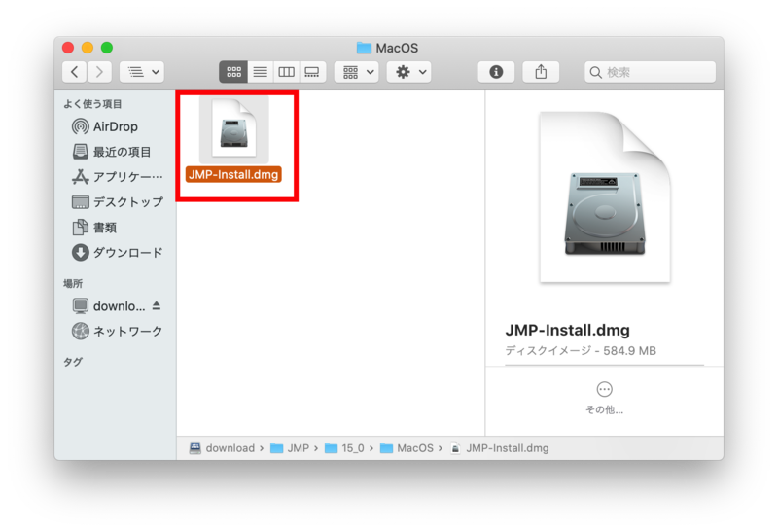Click the Share button
Viewport: 778px width, 532px height.
[x=541, y=72]
